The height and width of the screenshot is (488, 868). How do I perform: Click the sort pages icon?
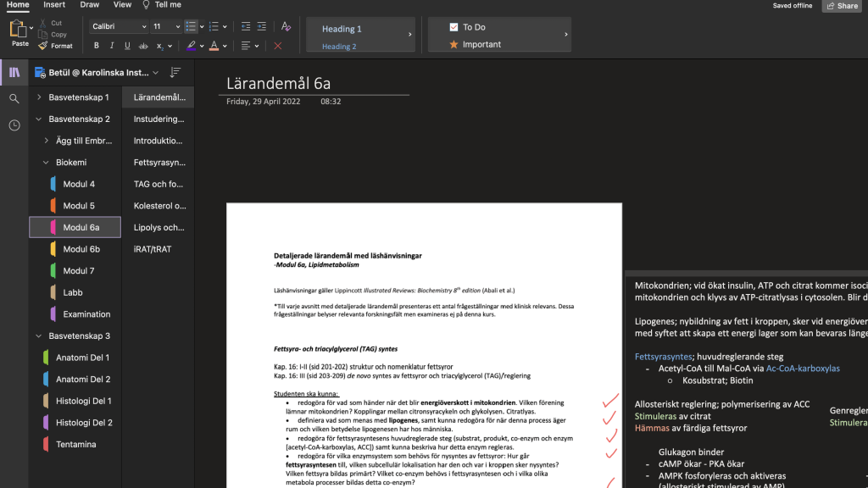(175, 73)
